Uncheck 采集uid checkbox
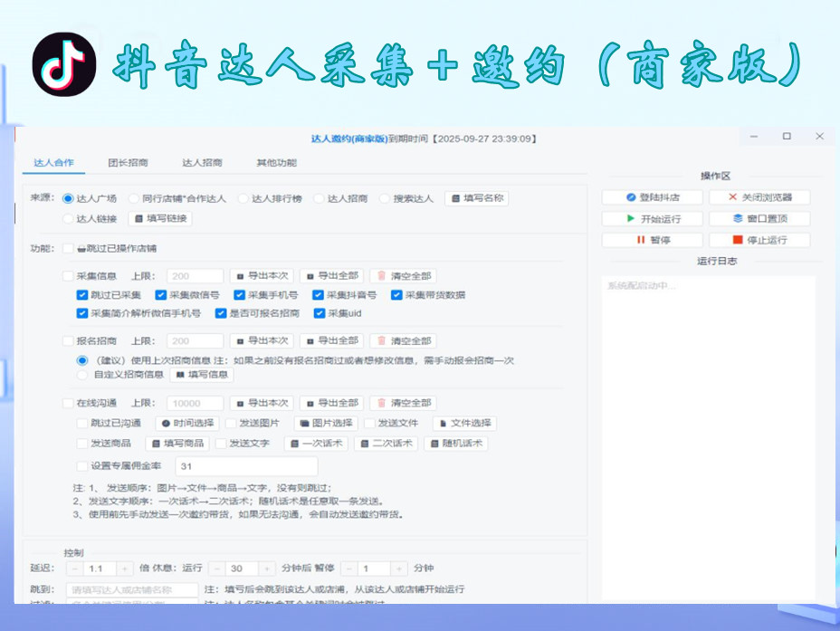This screenshot has height=631, width=840. tap(320, 313)
